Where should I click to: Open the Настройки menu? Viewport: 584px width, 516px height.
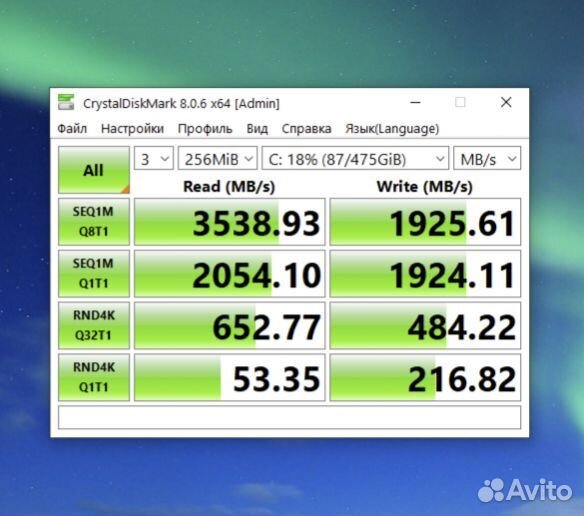coord(132,129)
